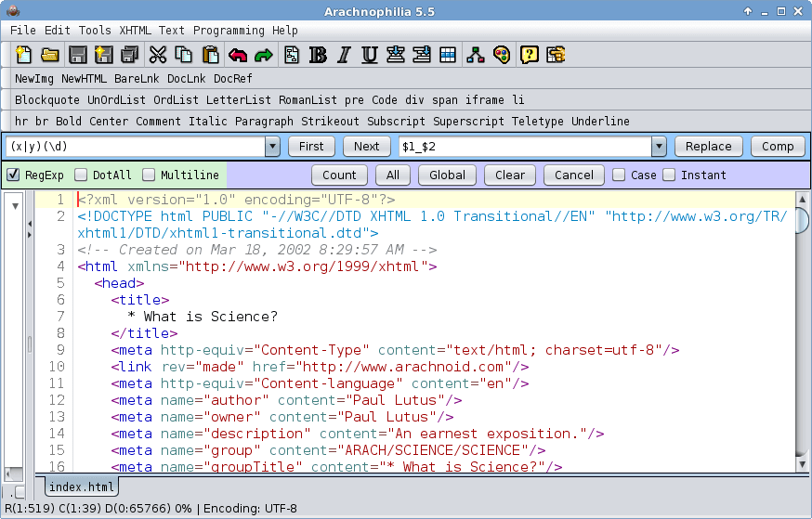812x519 pixels.
Task: Click the new document icon
Action: [24, 55]
